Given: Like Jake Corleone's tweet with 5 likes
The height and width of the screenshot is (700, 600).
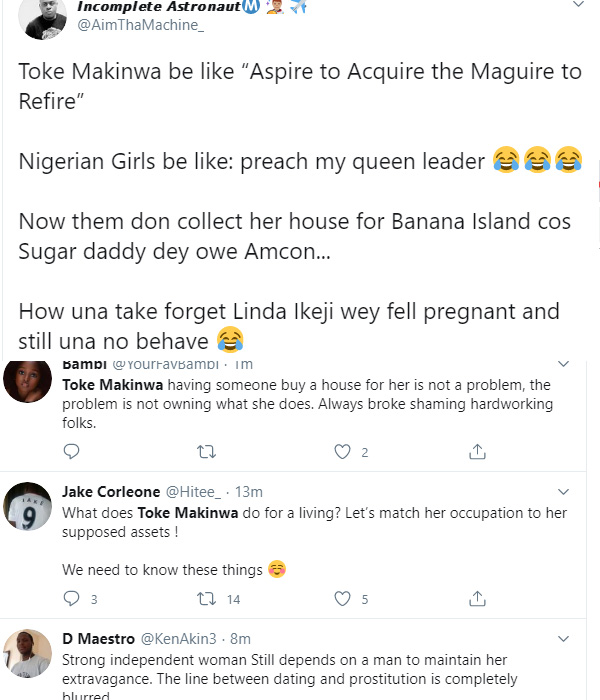Looking at the screenshot, I should (x=342, y=599).
